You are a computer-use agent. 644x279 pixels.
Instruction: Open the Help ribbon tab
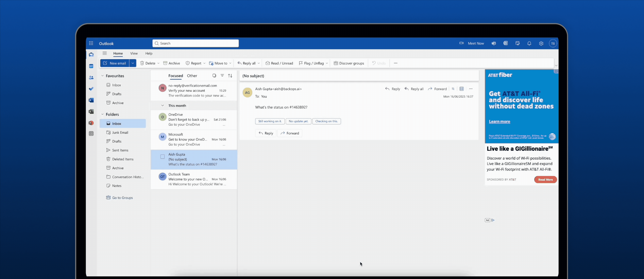(149, 53)
